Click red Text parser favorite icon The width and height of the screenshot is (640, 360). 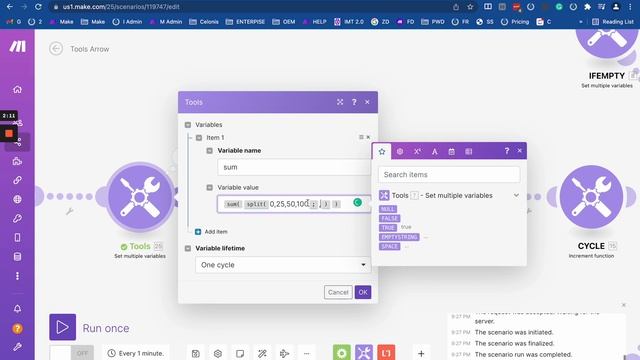click(x=386, y=352)
